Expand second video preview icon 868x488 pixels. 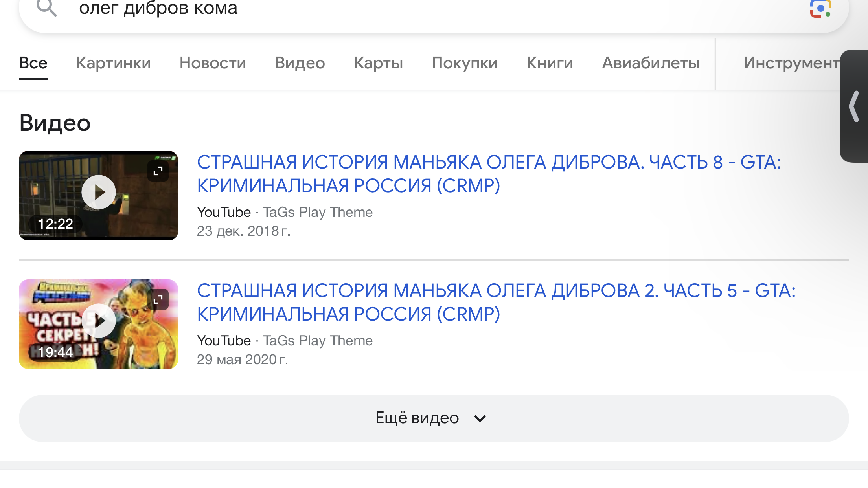pyautogui.click(x=158, y=299)
